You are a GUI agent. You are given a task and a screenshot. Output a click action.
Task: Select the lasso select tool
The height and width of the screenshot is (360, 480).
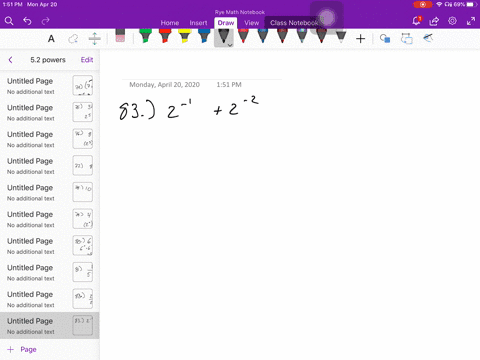pyautogui.click(x=73, y=39)
